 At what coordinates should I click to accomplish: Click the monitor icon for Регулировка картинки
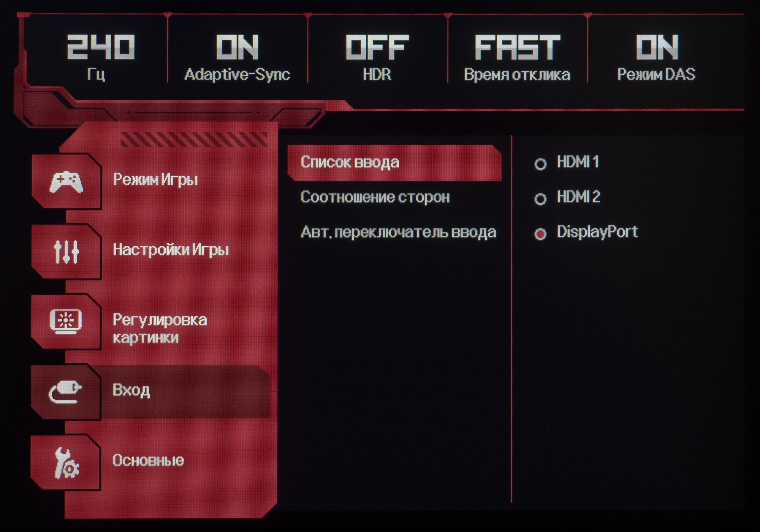[x=66, y=321]
